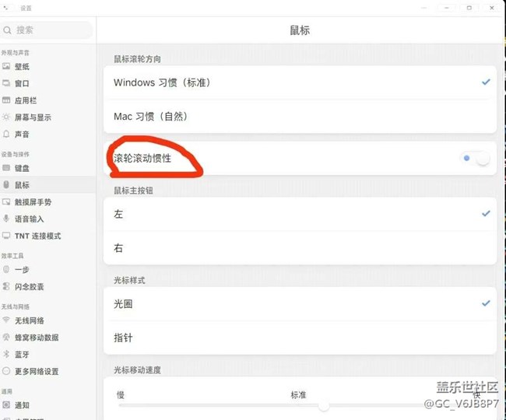Screen dimensions: 506x420
Task: Click the Bluetooth (蓝牙) icon in sidebar
Action: coord(7,355)
